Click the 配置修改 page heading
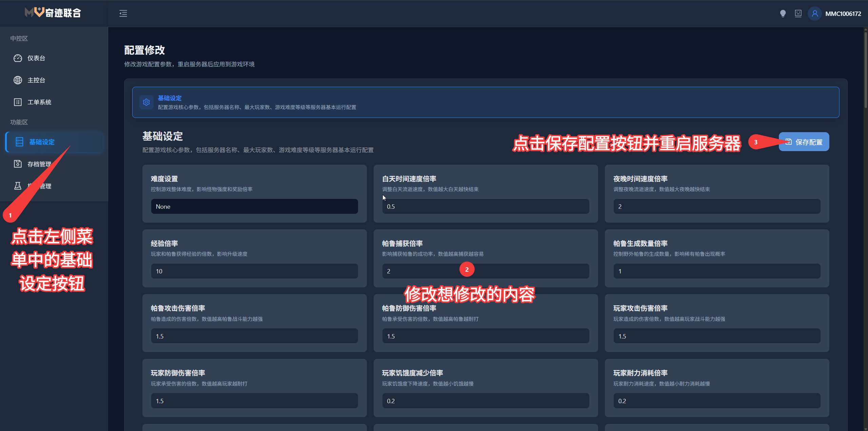Image resolution: width=868 pixels, height=431 pixels. (x=144, y=50)
